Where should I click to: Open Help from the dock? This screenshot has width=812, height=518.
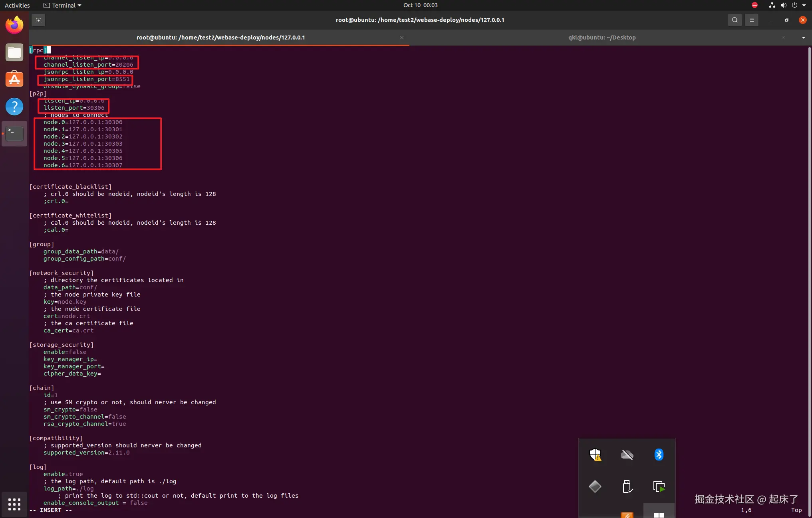click(14, 107)
